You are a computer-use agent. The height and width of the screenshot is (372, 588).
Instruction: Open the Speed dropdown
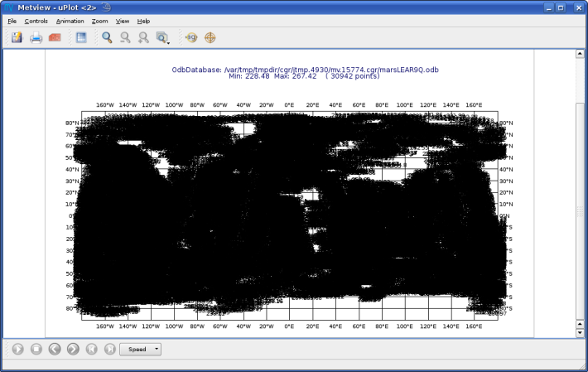(140, 349)
